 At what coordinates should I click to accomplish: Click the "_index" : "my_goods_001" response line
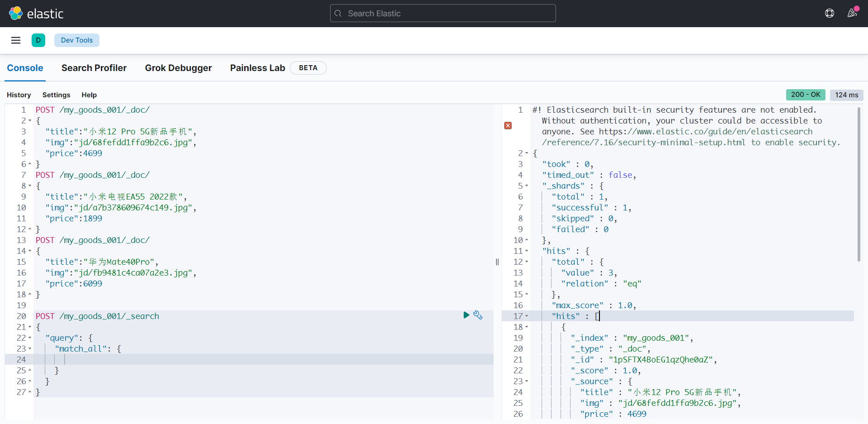(x=632, y=338)
